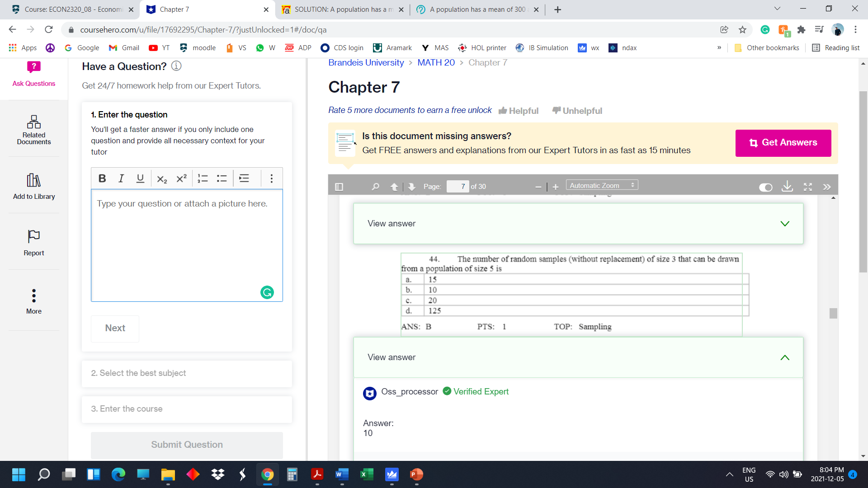Collapse the Oss_processor answer panel

[x=785, y=357]
